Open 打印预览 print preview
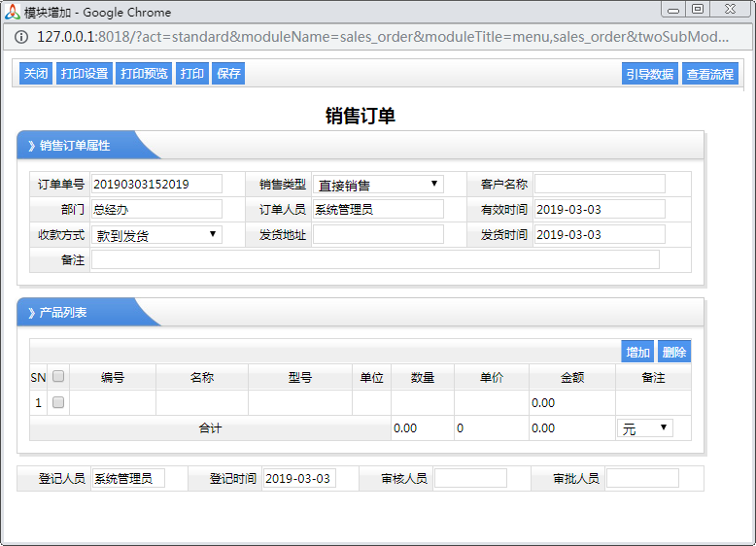Screen dimensions: 756x546 [144, 74]
